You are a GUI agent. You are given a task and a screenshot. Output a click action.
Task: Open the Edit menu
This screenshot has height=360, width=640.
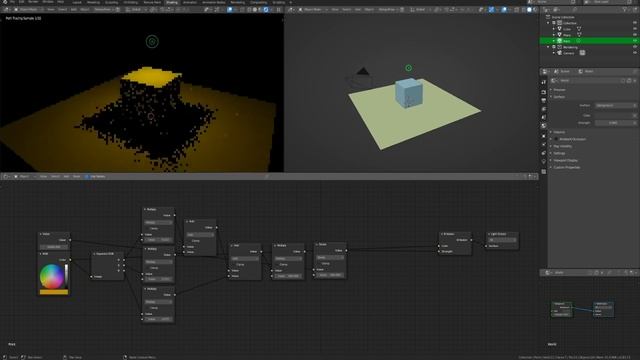pos(22,2)
